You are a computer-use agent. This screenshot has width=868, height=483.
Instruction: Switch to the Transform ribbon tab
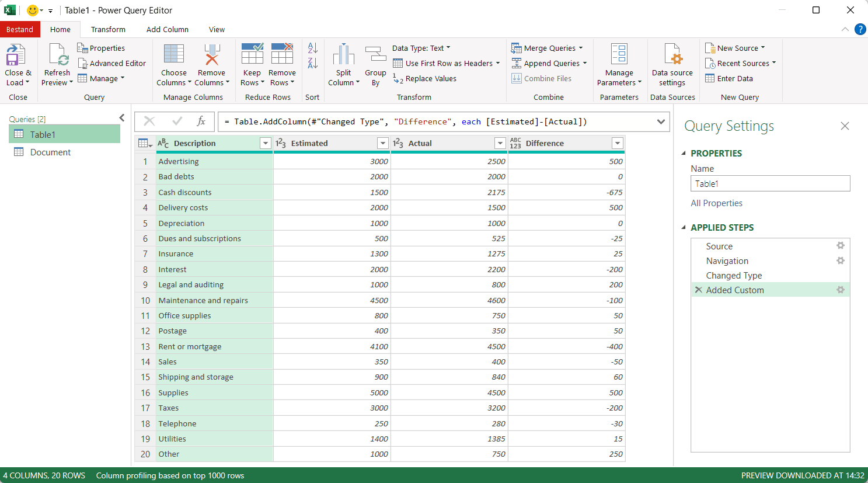pyautogui.click(x=108, y=29)
